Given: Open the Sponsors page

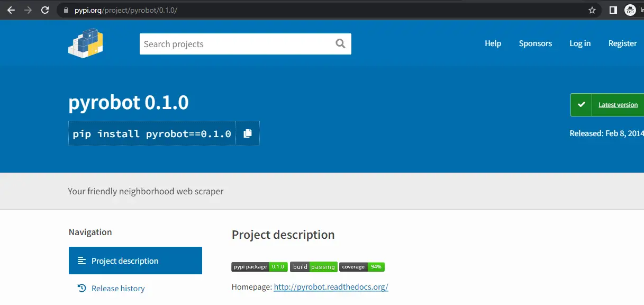Looking at the screenshot, I should pos(535,44).
